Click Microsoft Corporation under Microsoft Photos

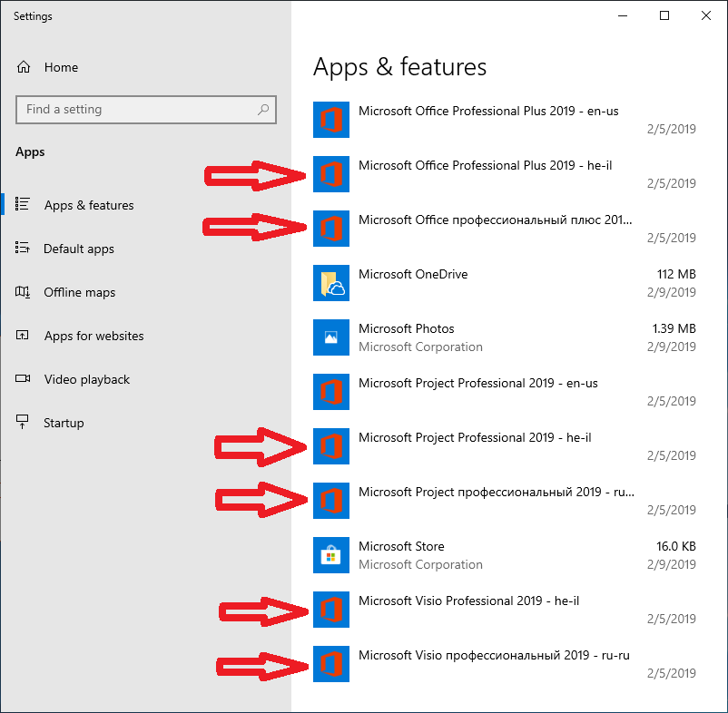(x=420, y=347)
